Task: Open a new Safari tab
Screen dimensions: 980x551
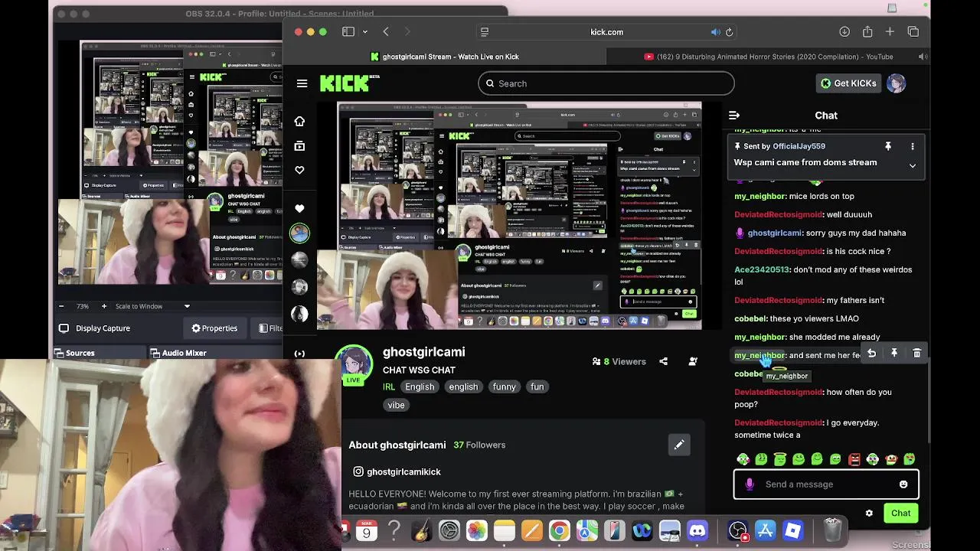Action: click(x=890, y=32)
